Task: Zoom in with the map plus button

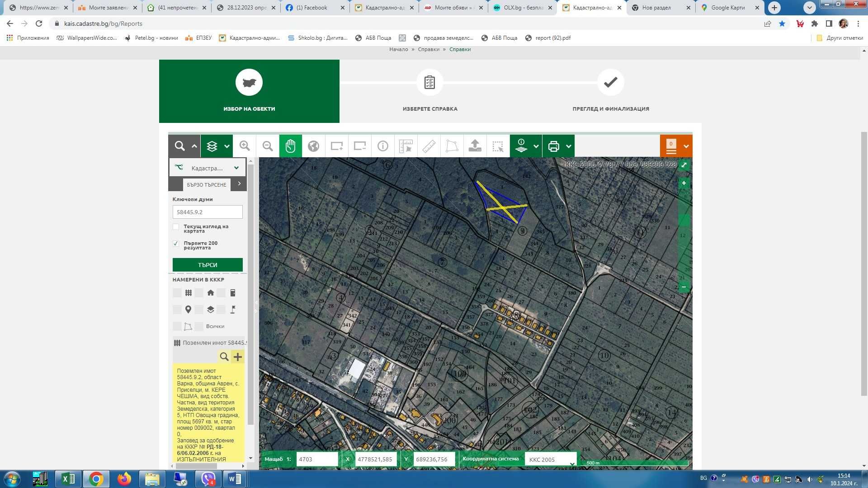Action: point(684,183)
